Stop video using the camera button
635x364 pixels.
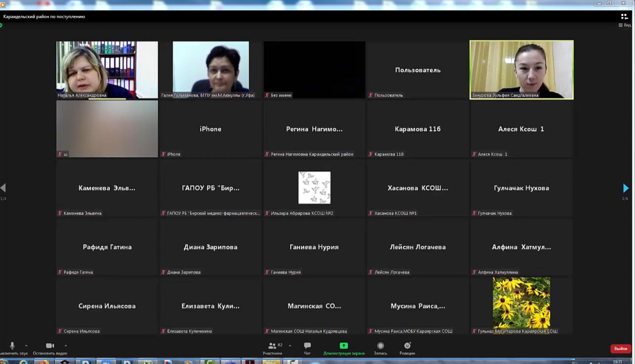[50, 346]
